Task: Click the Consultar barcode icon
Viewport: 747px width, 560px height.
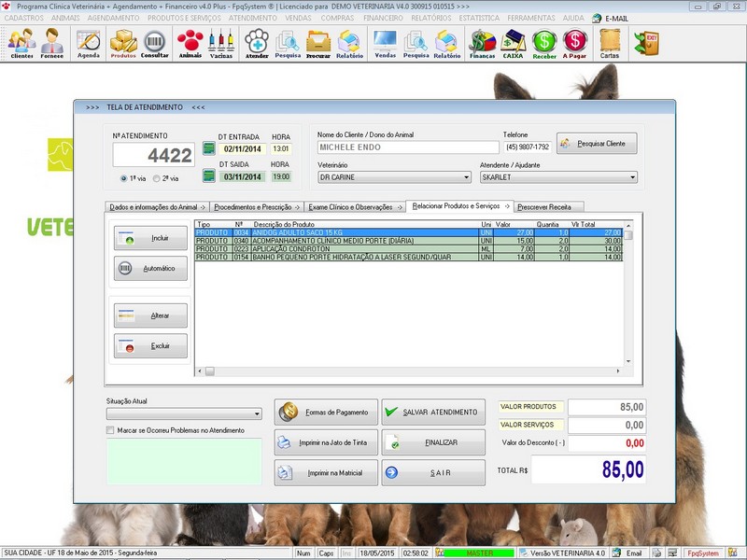Action: [154, 43]
